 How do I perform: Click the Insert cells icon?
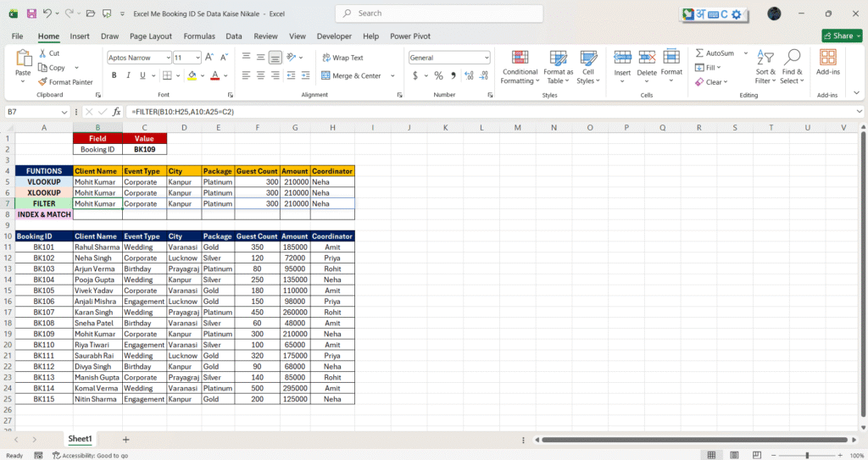[622, 58]
